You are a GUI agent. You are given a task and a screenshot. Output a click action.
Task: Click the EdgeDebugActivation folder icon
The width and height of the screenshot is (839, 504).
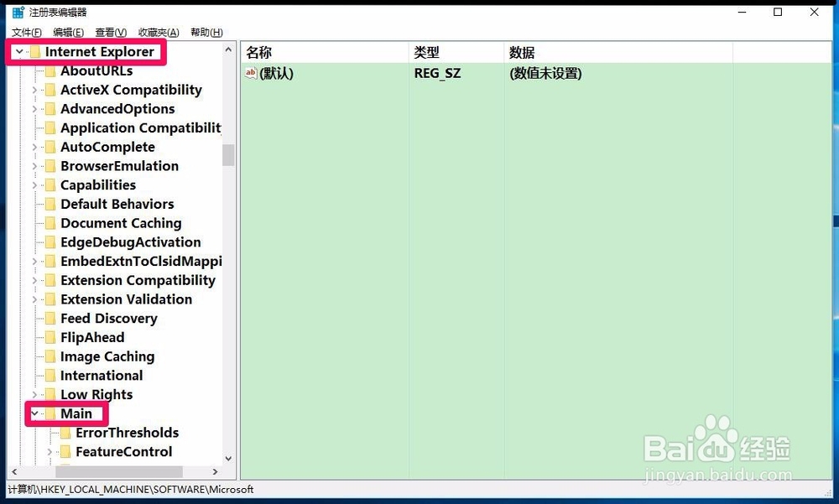[x=50, y=242]
